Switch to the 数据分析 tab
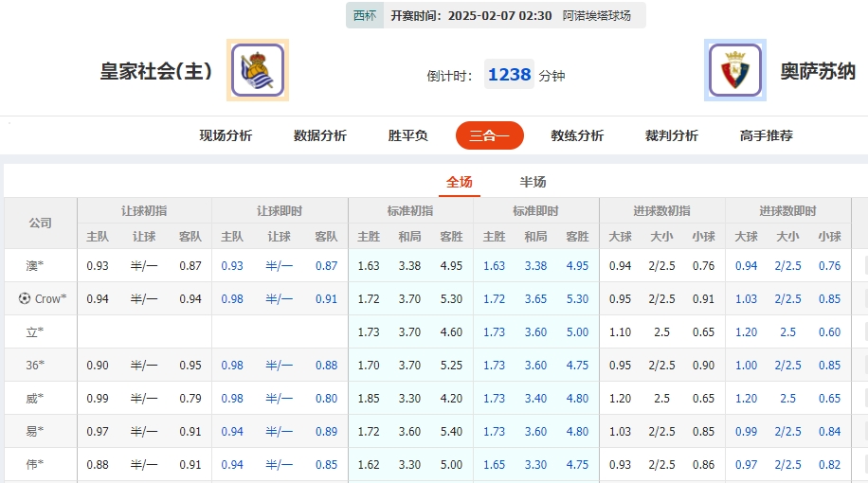Image resolution: width=868 pixels, height=483 pixels. (x=320, y=135)
